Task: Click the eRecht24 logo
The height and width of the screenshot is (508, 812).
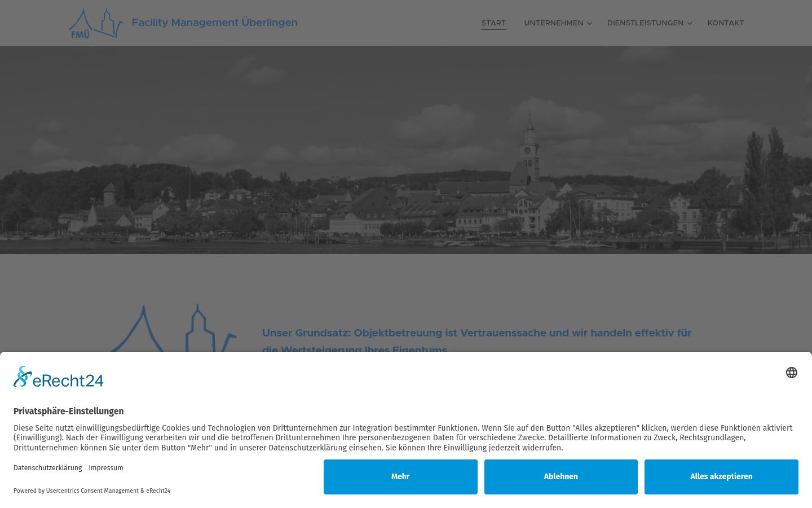Action: pos(59,377)
